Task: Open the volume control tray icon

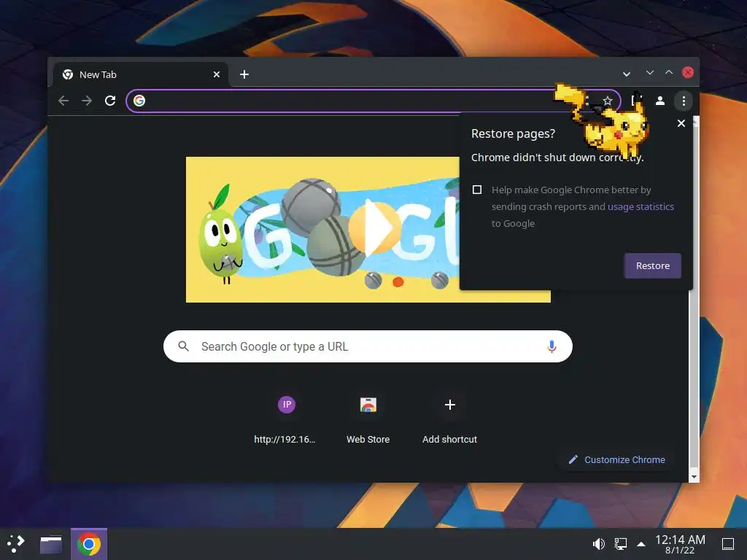Action: pyautogui.click(x=598, y=544)
